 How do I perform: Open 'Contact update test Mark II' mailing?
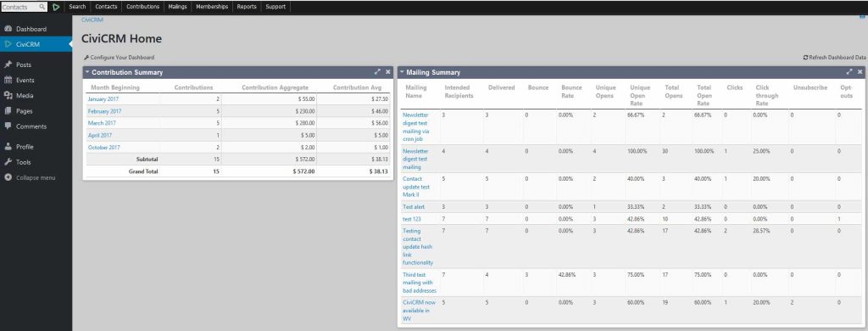(x=416, y=187)
